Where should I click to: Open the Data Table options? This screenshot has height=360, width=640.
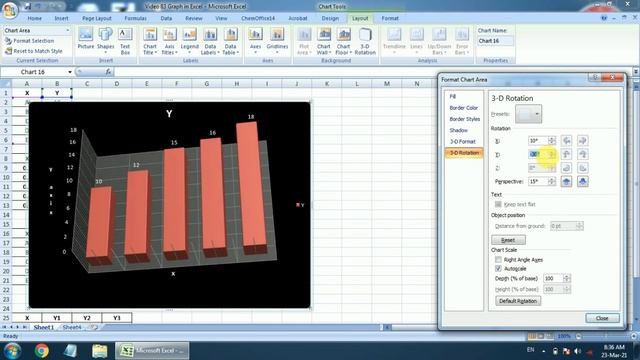pyautogui.click(x=230, y=41)
